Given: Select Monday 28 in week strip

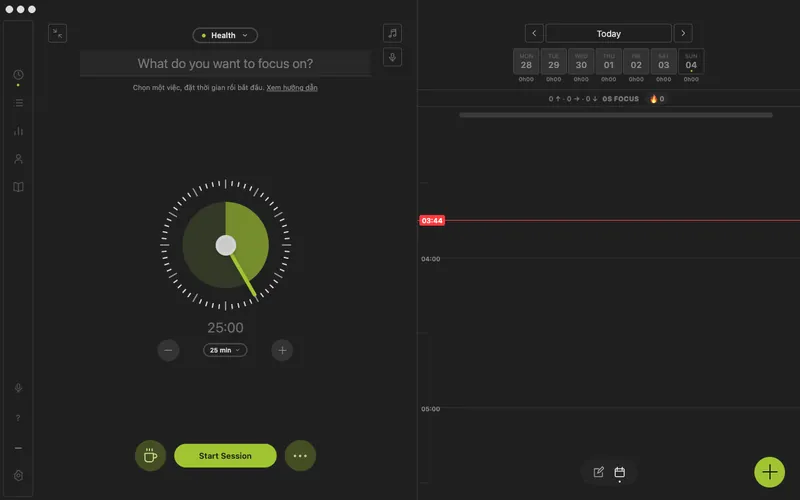Looking at the screenshot, I should click(x=526, y=62).
